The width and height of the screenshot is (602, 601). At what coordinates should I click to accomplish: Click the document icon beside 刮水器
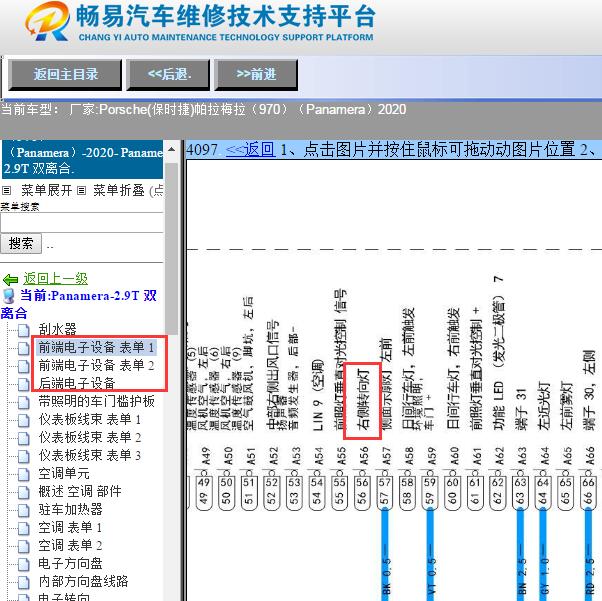23,330
